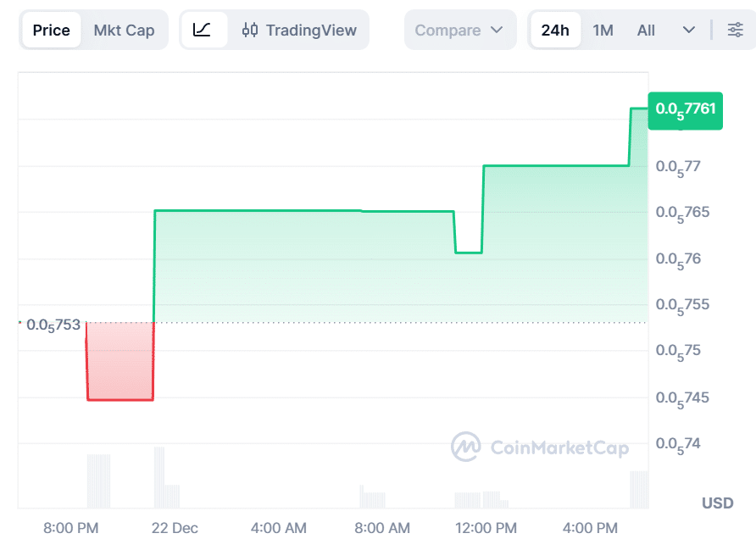This screenshot has height=550, width=756.
Task: Click the tall volume bar near 8:00 PM
Action: pyautogui.click(x=98, y=481)
